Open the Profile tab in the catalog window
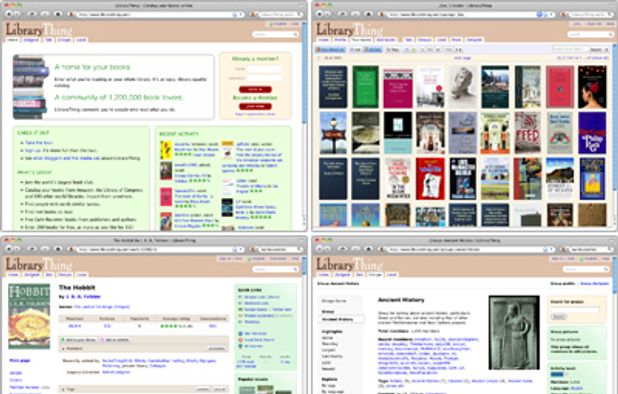This screenshot has width=618, height=394. pyautogui.click(x=340, y=40)
